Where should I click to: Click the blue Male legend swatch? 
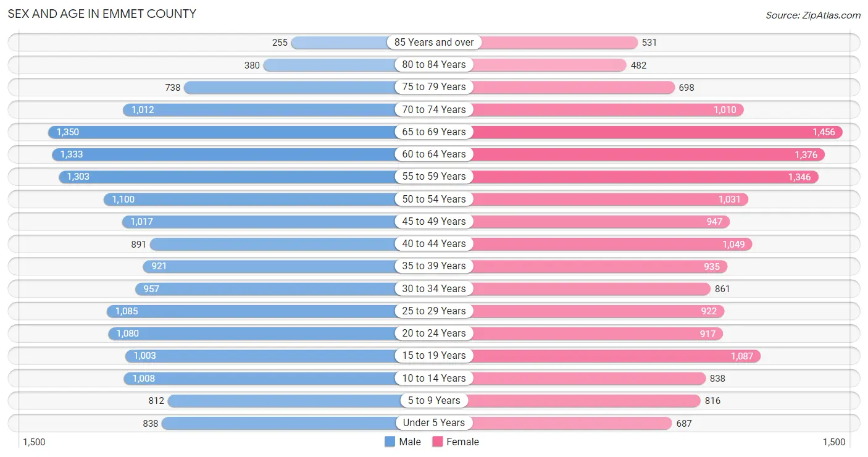pos(390,442)
